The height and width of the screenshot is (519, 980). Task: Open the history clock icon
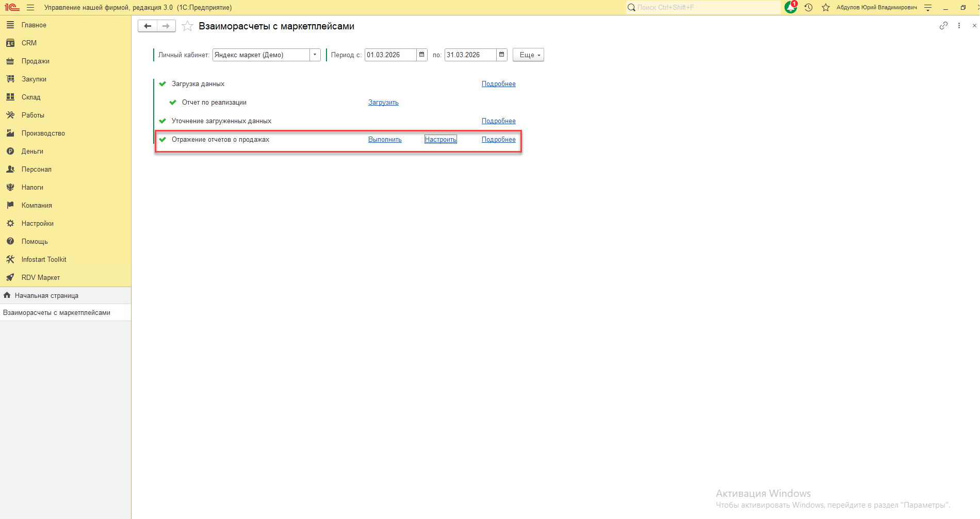[x=808, y=7]
